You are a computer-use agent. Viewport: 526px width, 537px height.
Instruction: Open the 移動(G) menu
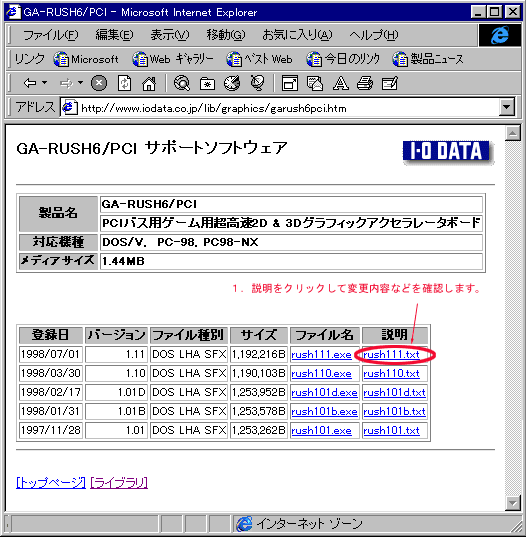click(x=226, y=35)
